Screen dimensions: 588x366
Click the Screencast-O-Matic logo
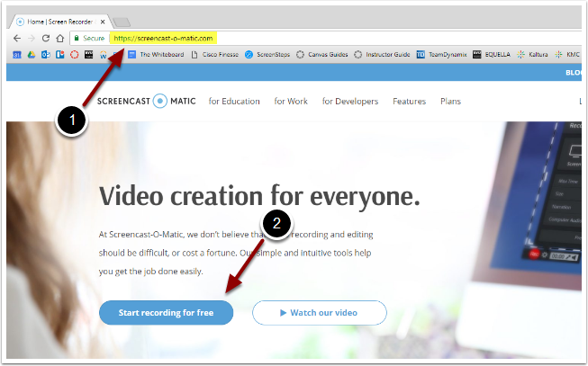[x=146, y=101]
